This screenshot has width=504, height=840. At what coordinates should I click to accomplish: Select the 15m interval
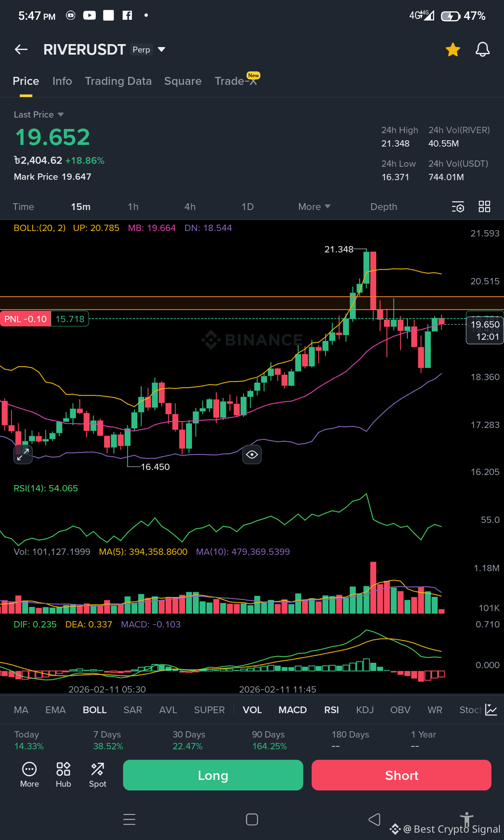81,207
